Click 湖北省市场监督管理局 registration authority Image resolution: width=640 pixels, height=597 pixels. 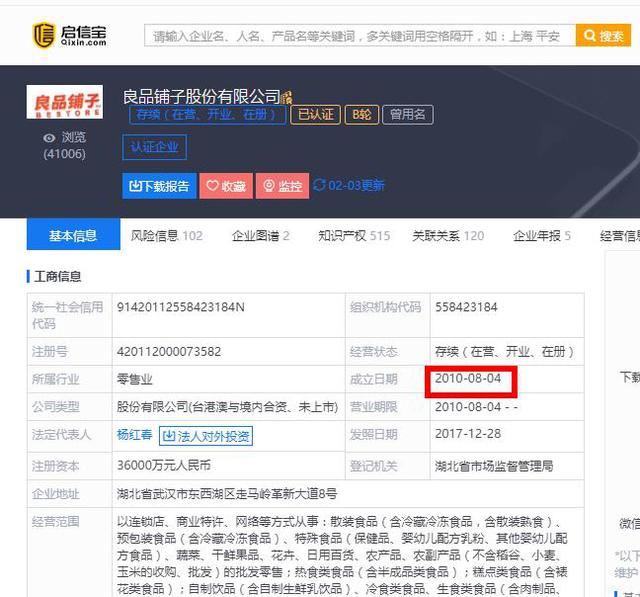pos(494,466)
